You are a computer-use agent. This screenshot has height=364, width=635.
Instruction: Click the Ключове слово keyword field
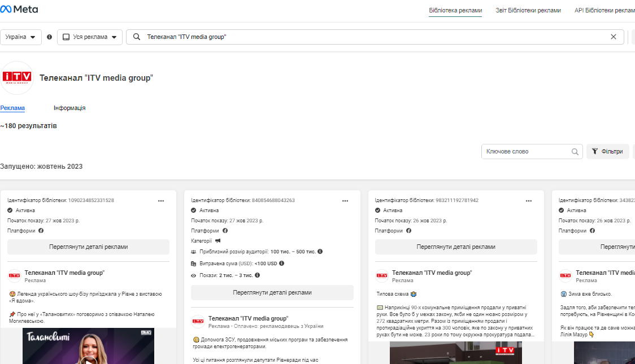(532, 151)
